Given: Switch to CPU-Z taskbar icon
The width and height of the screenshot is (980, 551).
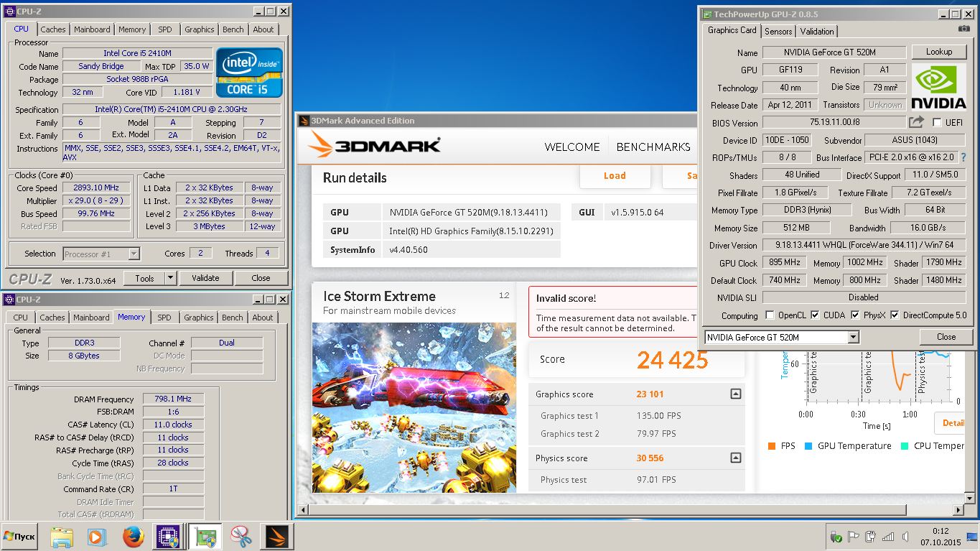Looking at the screenshot, I should pos(168,537).
